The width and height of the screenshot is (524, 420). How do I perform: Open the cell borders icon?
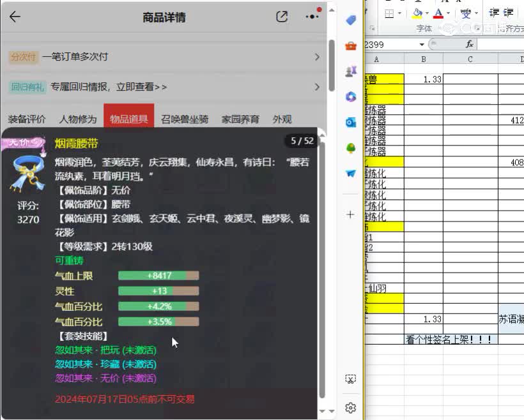click(x=390, y=13)
